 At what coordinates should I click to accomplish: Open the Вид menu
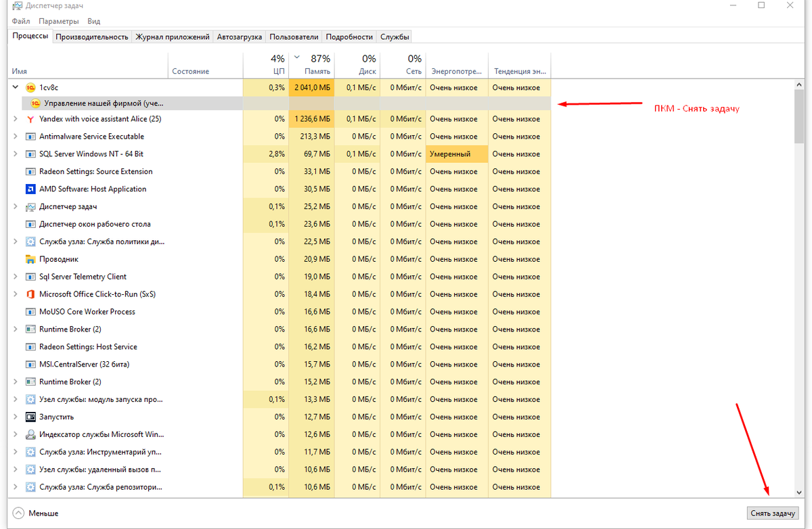point(94,21)
